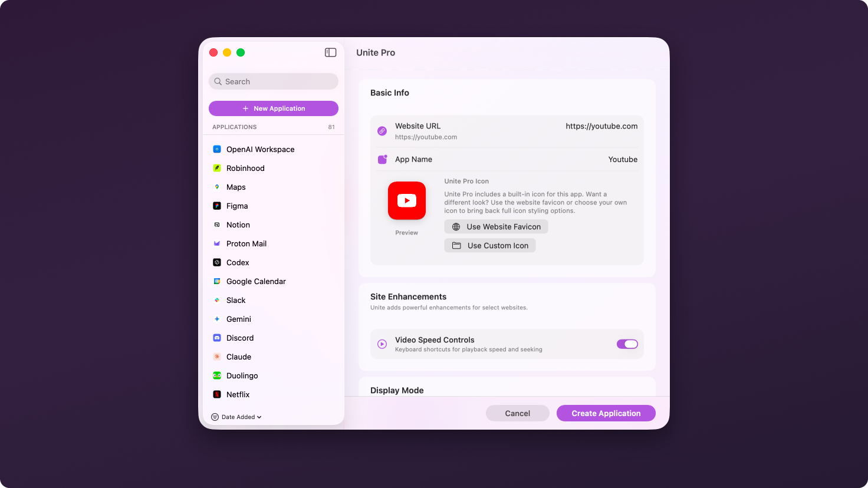The width and height of the screenshot is (868, 488).
Task: Click the Basic Info heading
Action: point(390,93)
